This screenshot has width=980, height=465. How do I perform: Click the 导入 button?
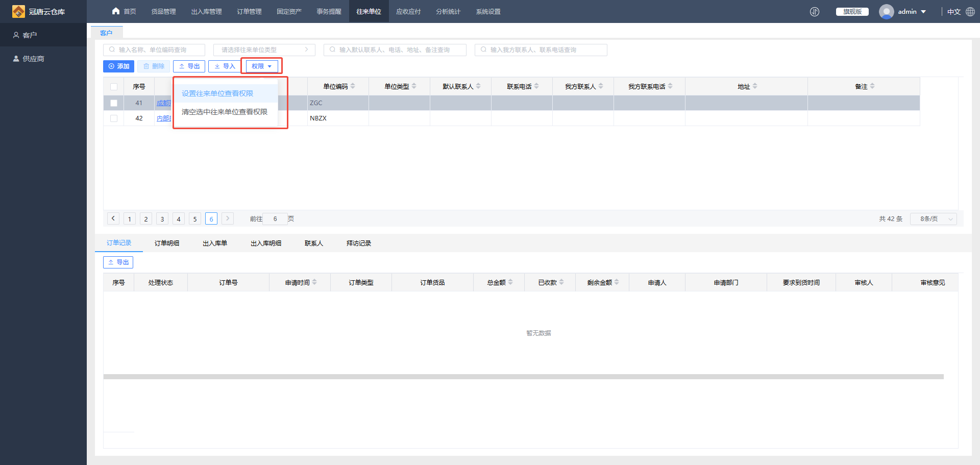[225, 66]
